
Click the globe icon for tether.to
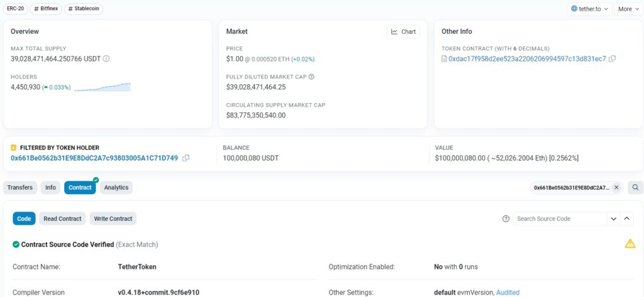(x=574, y=9)
